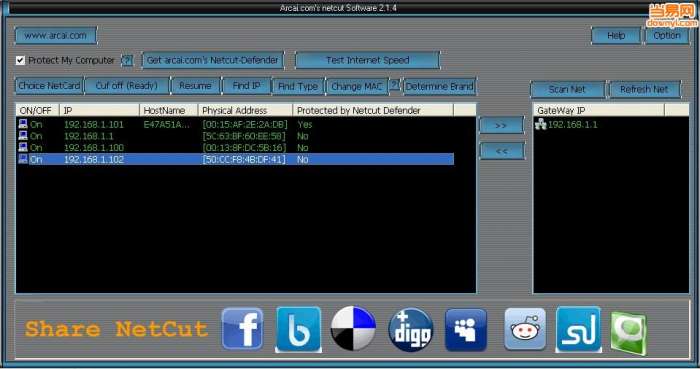Open the www.arcai.com link button
Image resolution: width=700 pixels, height=369 pixels.
pos(56,36)
